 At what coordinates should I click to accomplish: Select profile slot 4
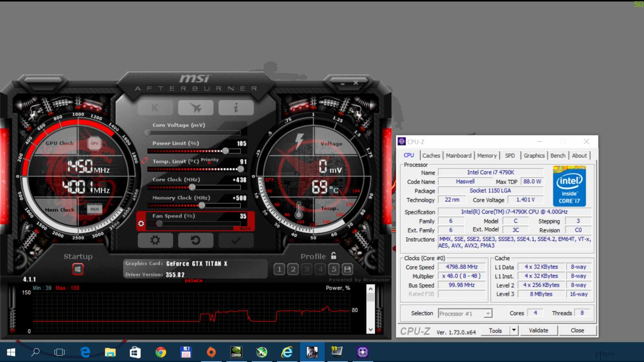coord(320,269)
